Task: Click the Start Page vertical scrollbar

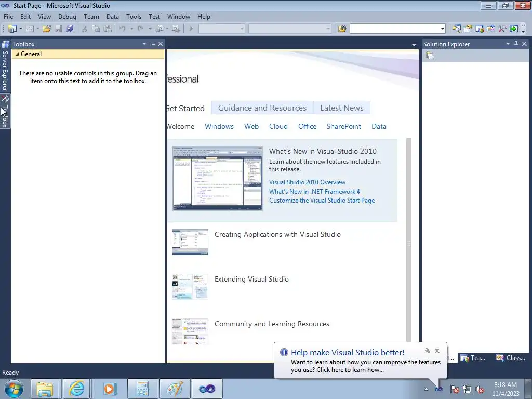Action: (x=409, y=240)
